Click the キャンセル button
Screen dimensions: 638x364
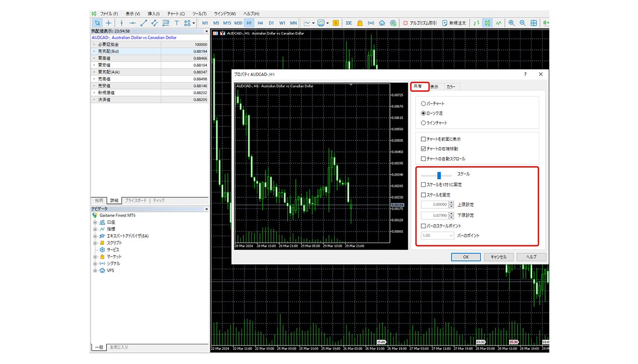498,257
